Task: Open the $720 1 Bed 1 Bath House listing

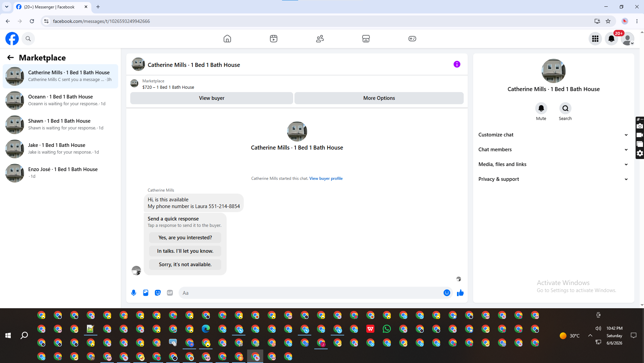Action: click(x=168, y=87)
